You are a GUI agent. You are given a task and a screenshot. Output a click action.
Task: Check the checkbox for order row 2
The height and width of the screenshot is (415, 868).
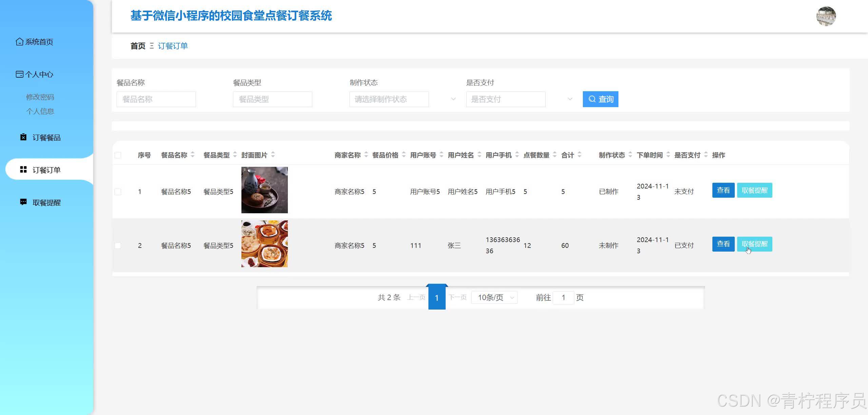point(118,245)
